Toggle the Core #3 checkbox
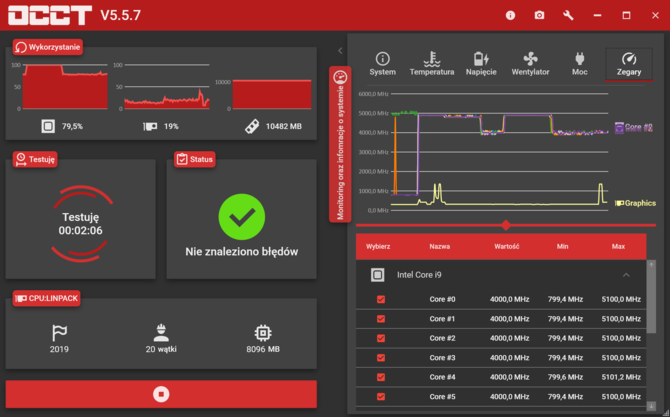Screen dimensions: 670x417 click(x=381, y=358)
